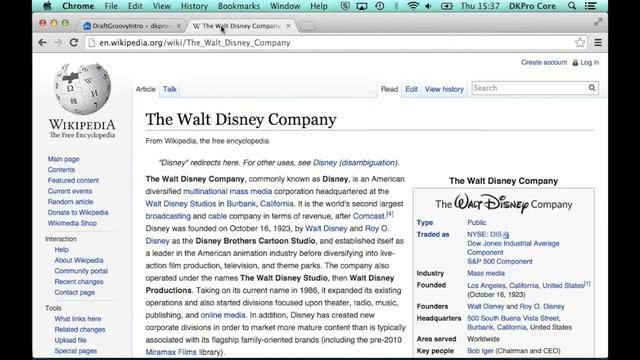Click the battery status icon
This screenshot has height=360, width=640.
(x=447, y=6)
